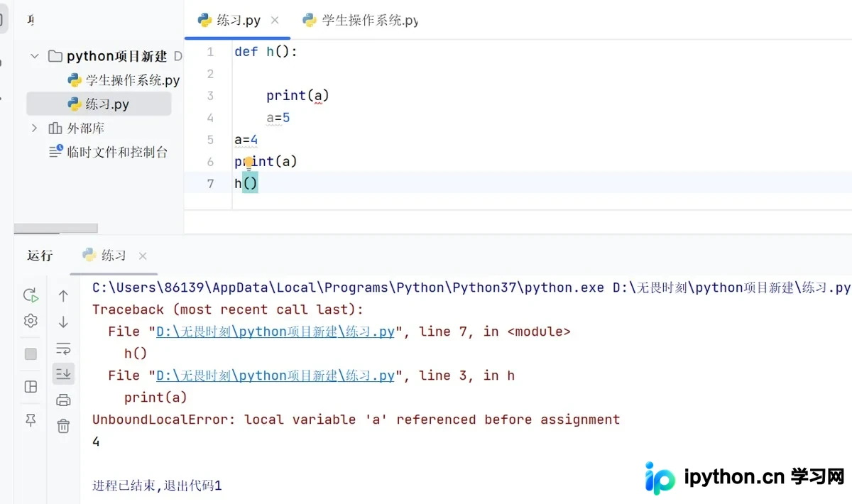
Task: Close the 练习.py editor tab
Action: click(275, 21)
